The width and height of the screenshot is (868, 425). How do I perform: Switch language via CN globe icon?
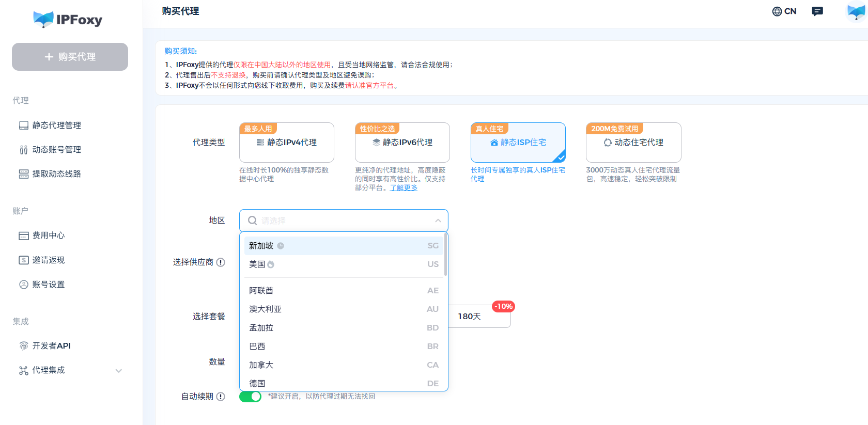tap(784, 11)
